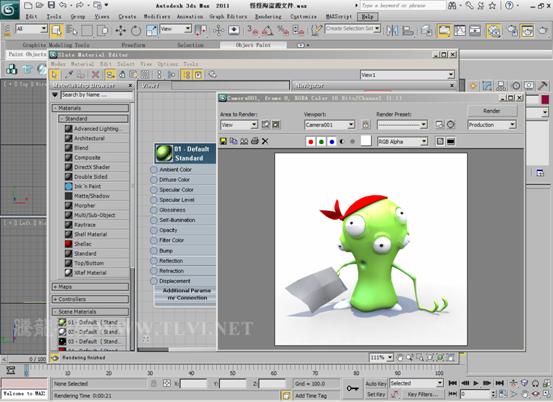Click the 3ds Max application logo button
This screenshot has width=553, height=402.
point(9,10)
